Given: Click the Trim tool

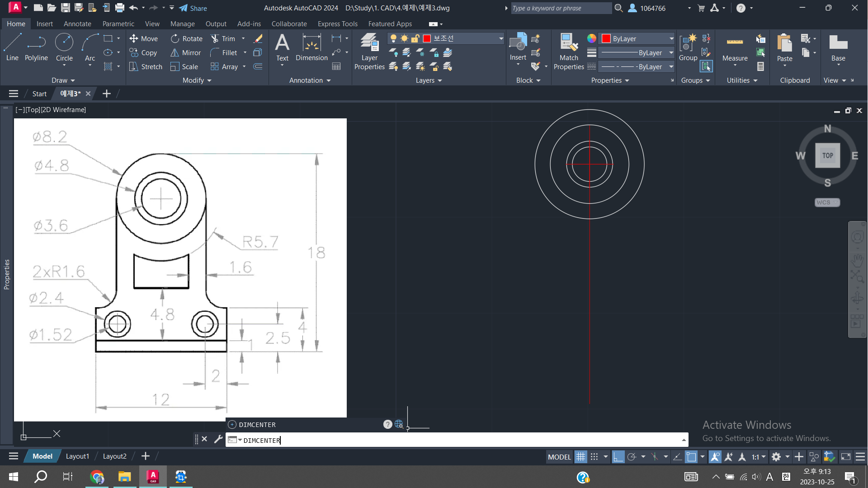Looking at the screenshot, I should pyautogui.click(x=223, y=39).
